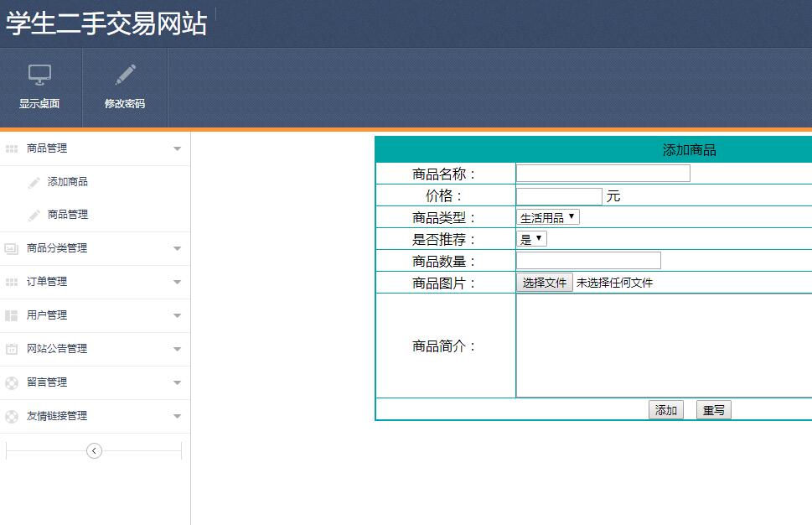Click the pencil icon next to 商品管理 submenu
Image resolution: width=812 pixels, height=525 pixels.
tap(34, 215)
